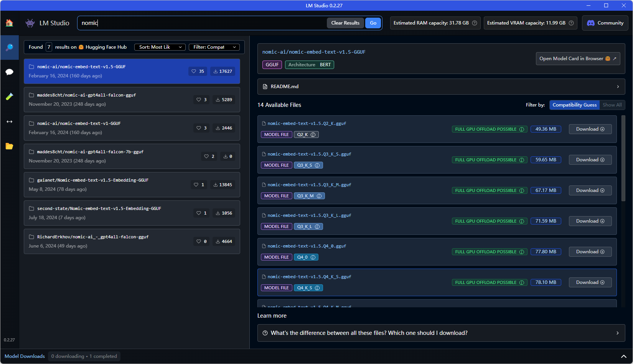
Task: Expand the Model Downloads panel chevron
Action: pyautogui.click(x=624, y=356)
